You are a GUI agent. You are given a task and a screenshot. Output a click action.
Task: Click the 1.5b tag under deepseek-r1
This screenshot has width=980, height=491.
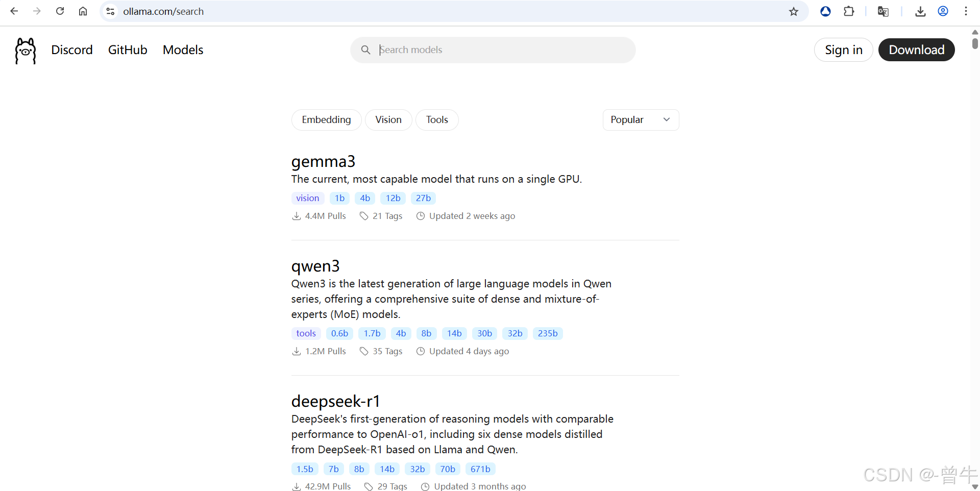305,469
